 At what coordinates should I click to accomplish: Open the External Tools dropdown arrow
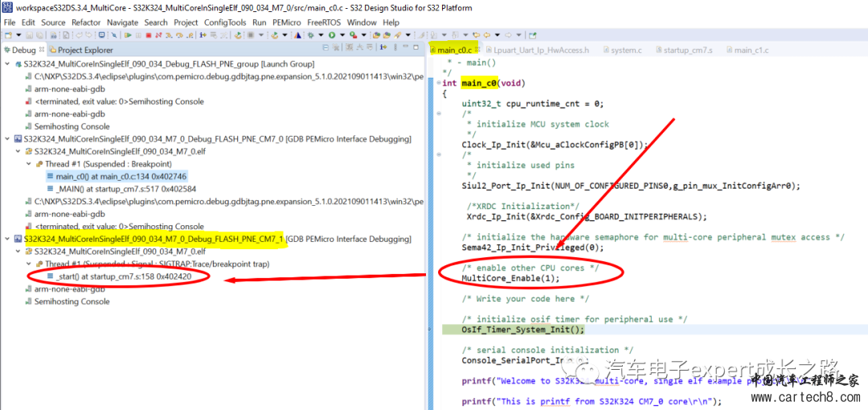coord(364,35)
